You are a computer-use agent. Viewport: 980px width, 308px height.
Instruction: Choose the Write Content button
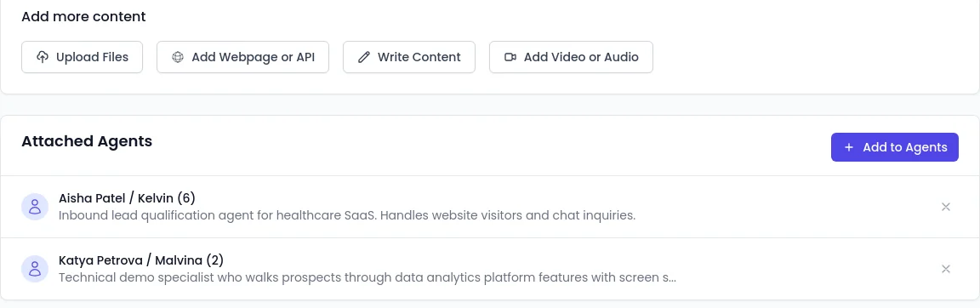[x=408, y=57]
